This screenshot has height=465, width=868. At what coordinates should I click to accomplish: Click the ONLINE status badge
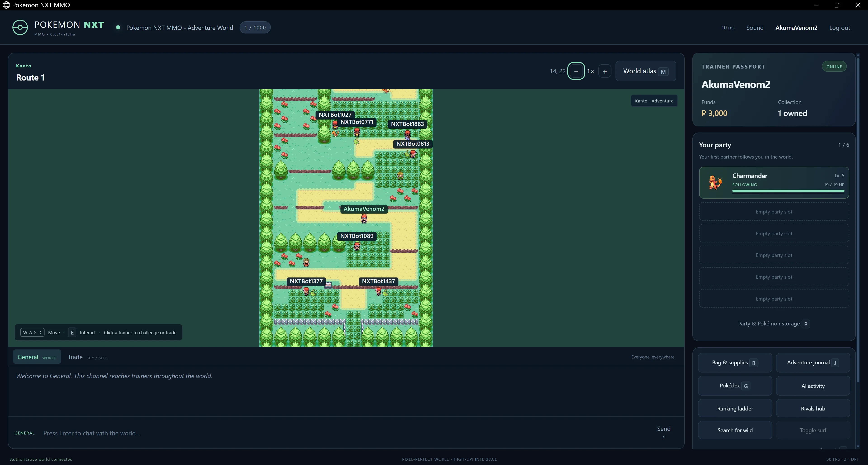tap(834, 66)
